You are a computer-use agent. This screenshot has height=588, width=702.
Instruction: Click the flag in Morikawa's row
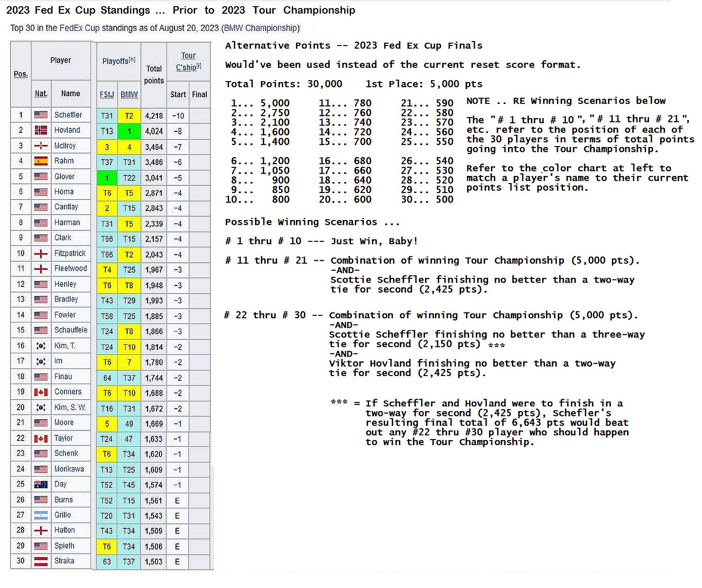tap(41, 469)
